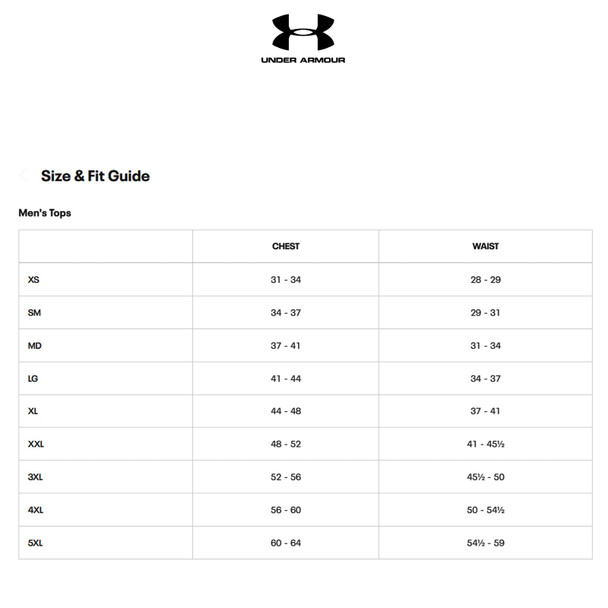Click the 41 - 44 chest measurement cell
The height and width of the screenshot is (608, 608).
tap(286, 378)
